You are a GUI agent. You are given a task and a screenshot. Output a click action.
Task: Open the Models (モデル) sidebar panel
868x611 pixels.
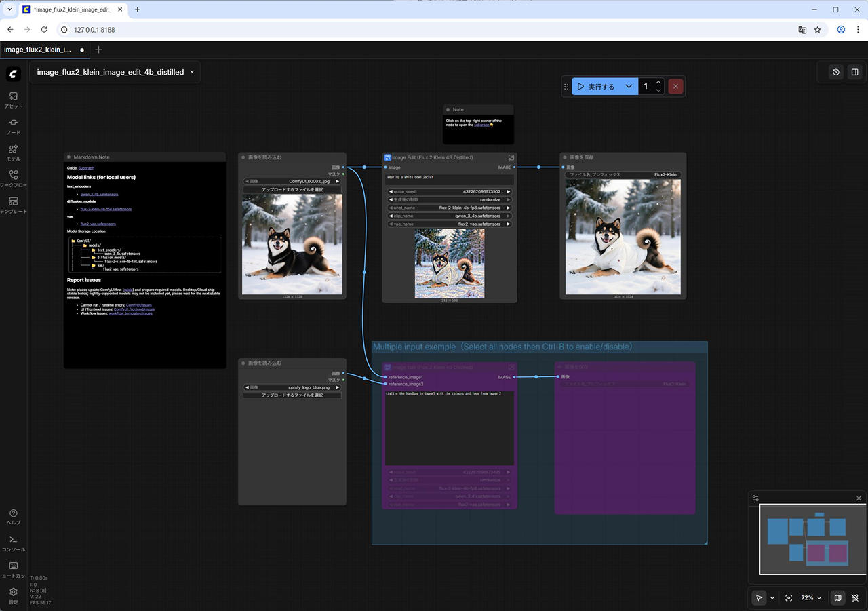(x=13, y=153)
